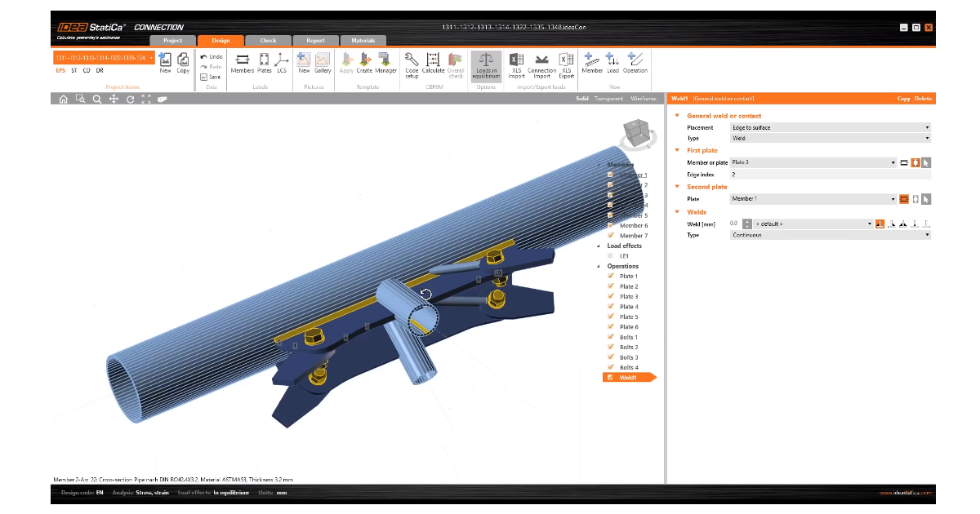Toggle the Bolts 2 checkbox
Viewport: 980px width, 514px height.
pos(610,348)
